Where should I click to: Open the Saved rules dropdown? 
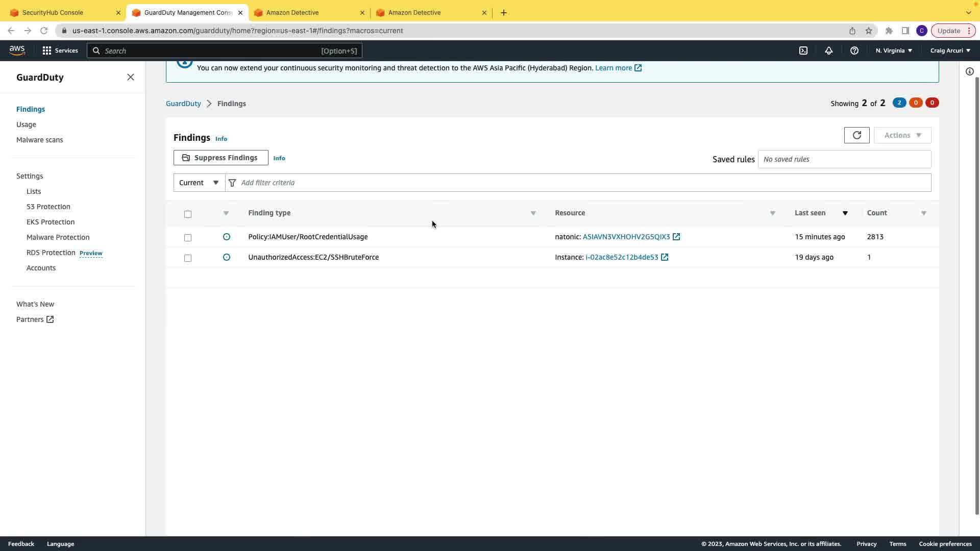coord(844,159)
